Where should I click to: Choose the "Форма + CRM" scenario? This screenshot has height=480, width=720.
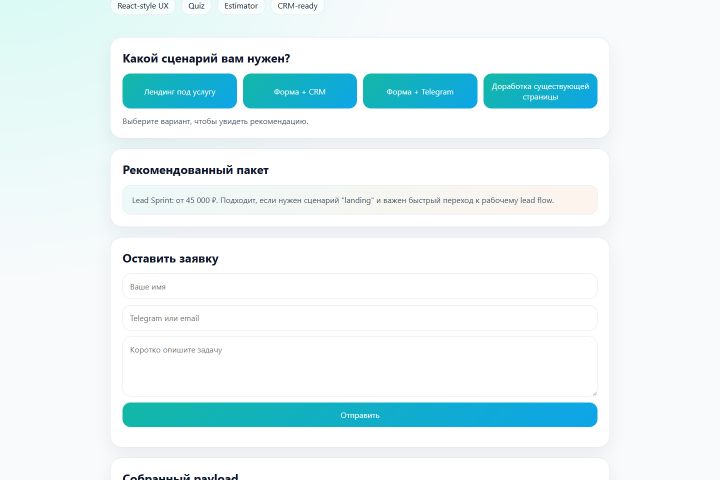pos(300,91)
